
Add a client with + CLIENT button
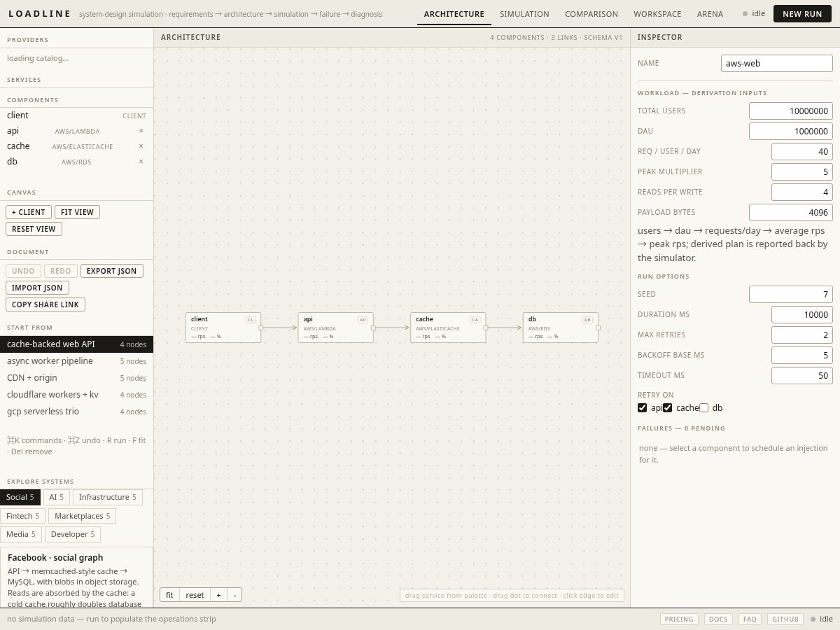pyautogui.click(x=28, y=212)
